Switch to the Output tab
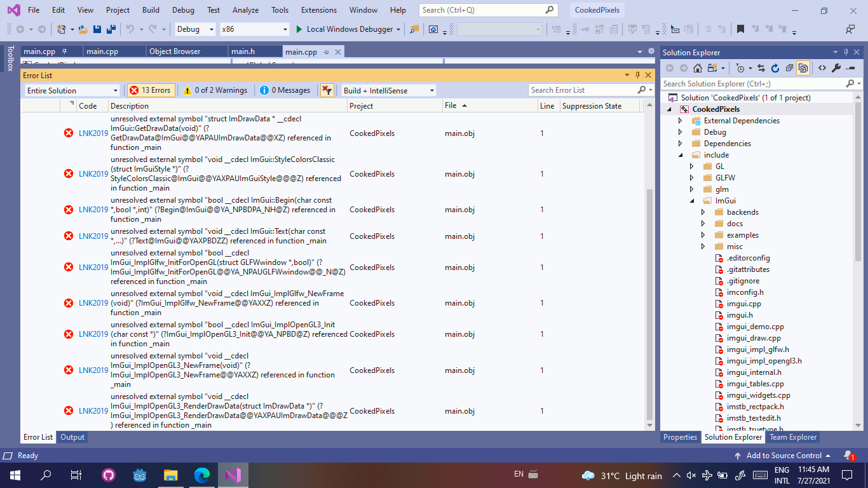Screen dimensions: 868x488 [x=72, y=437]
